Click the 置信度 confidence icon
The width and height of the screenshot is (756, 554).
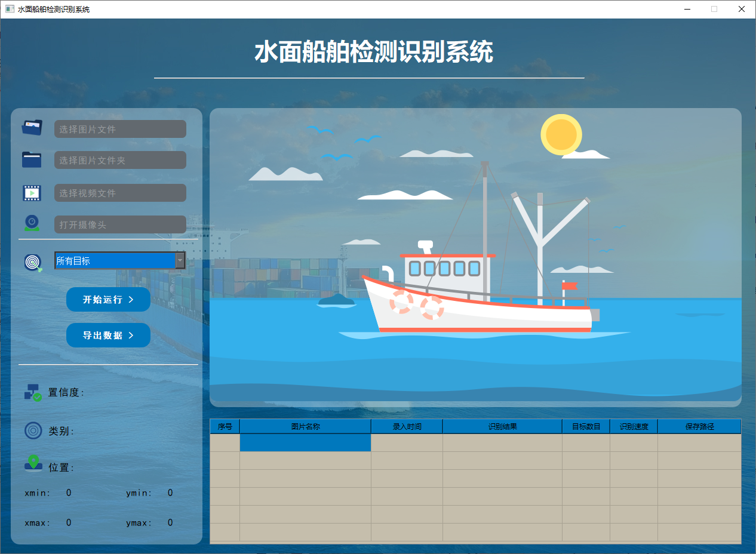(33, 392)
